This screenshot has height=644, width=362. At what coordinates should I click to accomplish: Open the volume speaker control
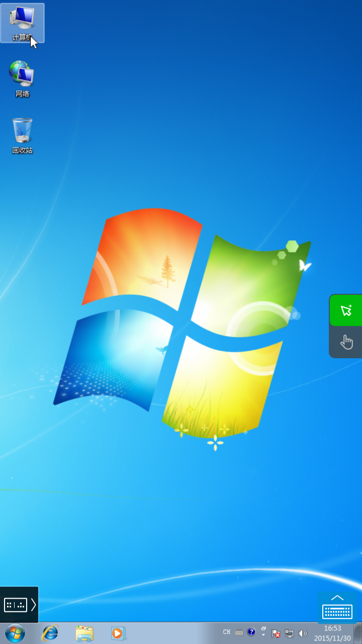tap(303, 633)
